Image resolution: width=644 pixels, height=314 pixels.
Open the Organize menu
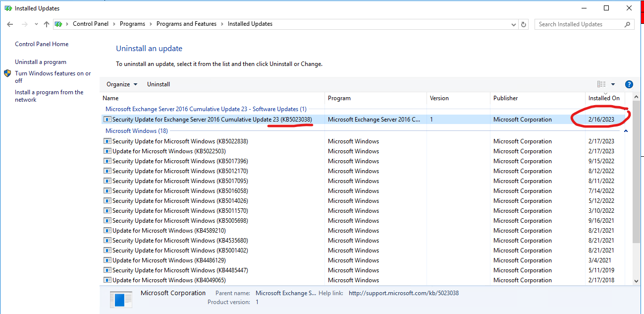coord(122,84)
